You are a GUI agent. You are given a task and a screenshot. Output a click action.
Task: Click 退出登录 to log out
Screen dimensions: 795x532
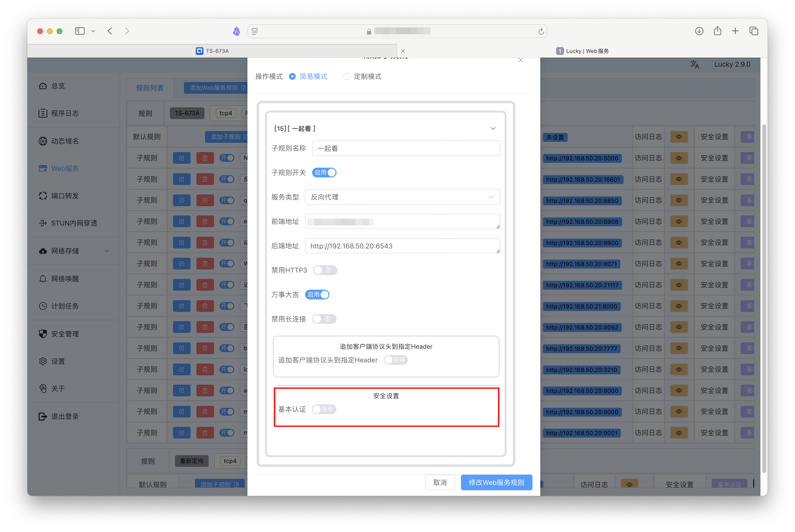(58, 416)
